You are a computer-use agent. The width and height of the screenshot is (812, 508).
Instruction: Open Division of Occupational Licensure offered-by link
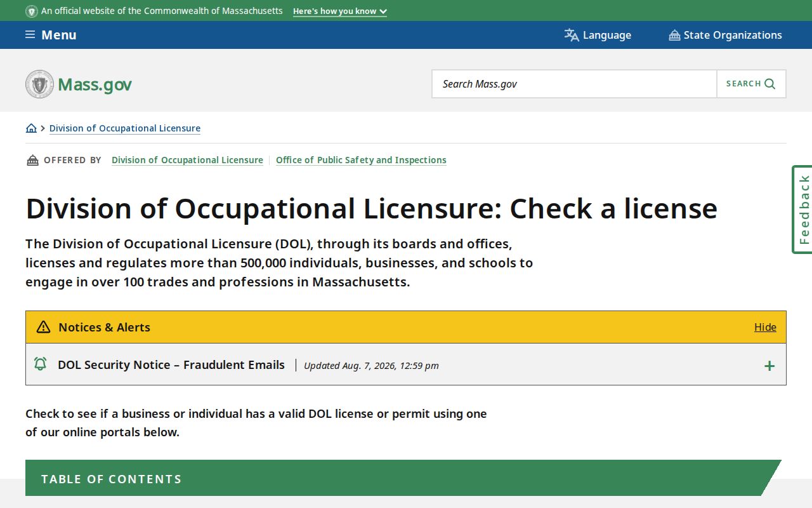(x=187, y=160)
